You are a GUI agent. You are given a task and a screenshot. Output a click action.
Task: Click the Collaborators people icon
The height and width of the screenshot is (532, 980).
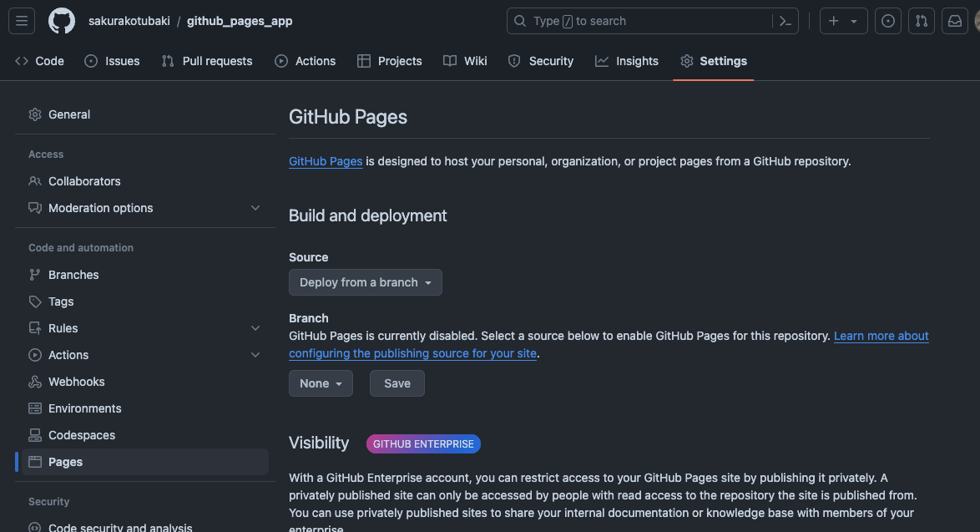click(35, 181)
